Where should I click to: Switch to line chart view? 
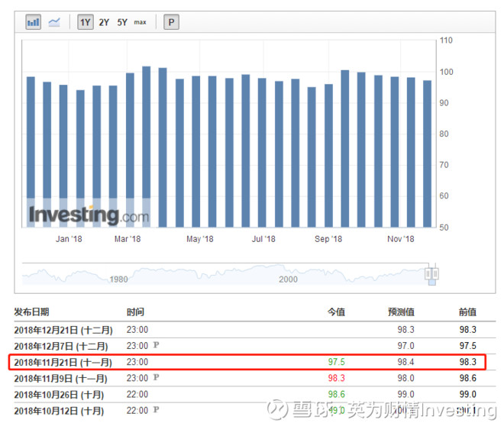pyautogui.click(x=54, y=22)
